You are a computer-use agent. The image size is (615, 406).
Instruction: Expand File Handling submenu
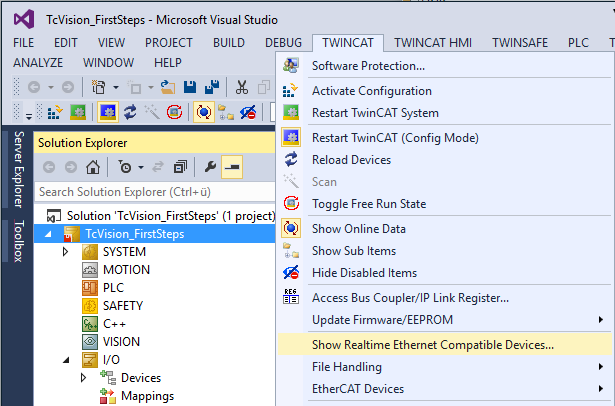[445, 367]
